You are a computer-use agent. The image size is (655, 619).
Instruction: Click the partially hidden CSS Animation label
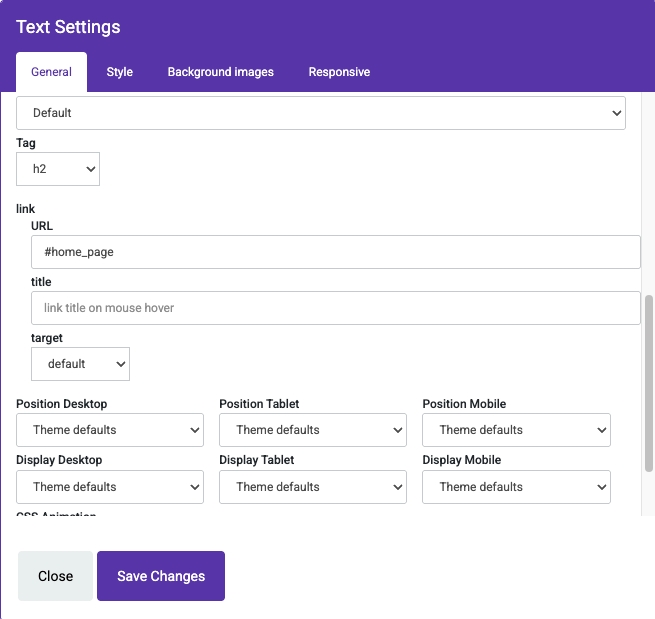[x=56, y=515]
